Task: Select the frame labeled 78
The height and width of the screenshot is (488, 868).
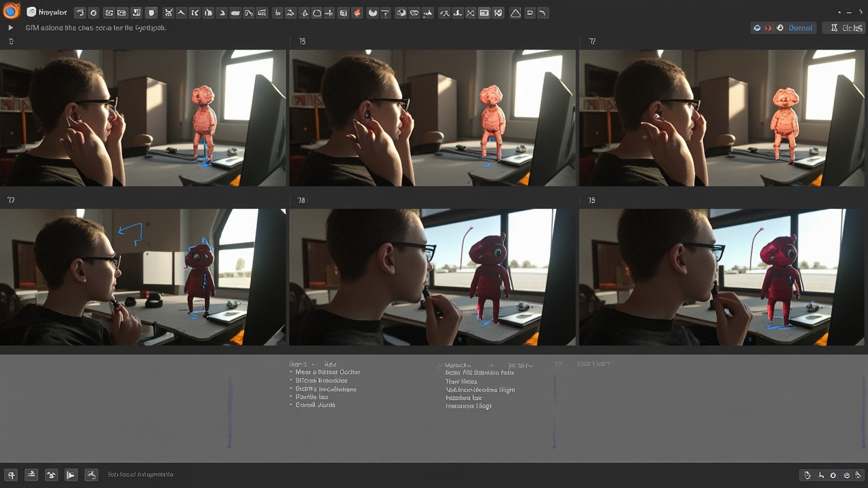Action: 433,277
